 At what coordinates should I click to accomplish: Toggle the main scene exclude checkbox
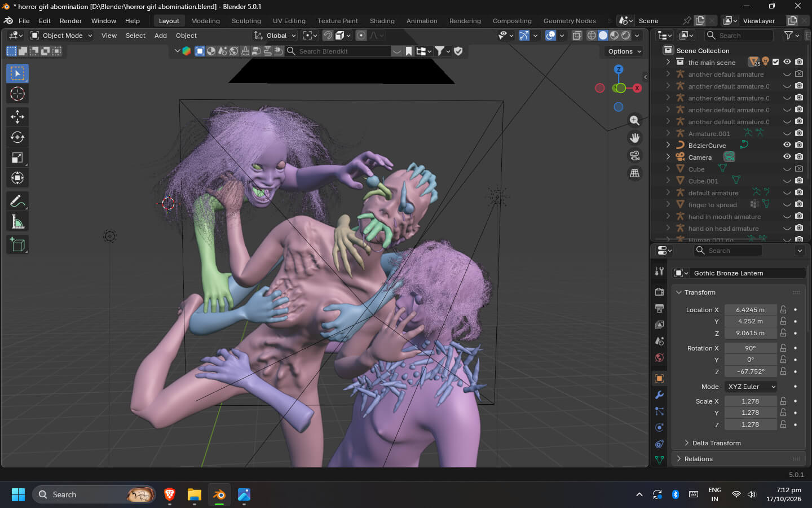[776, 62]
